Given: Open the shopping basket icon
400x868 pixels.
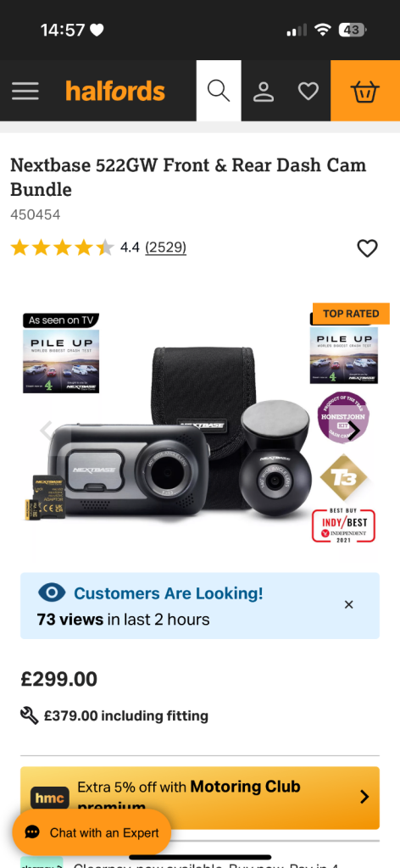Looking at the screenshot, I should click(365, 91).
